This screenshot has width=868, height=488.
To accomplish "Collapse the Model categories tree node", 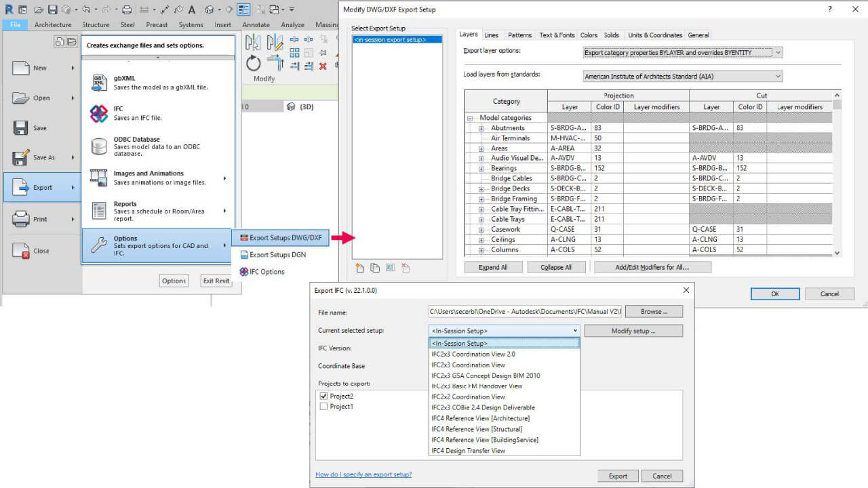I will (470, 118).
